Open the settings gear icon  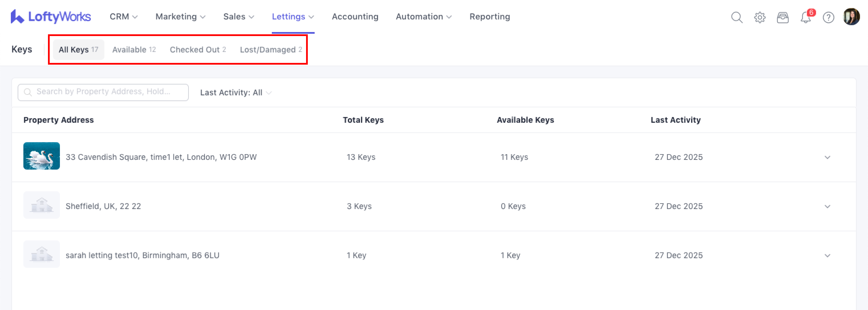coord(759,17)
